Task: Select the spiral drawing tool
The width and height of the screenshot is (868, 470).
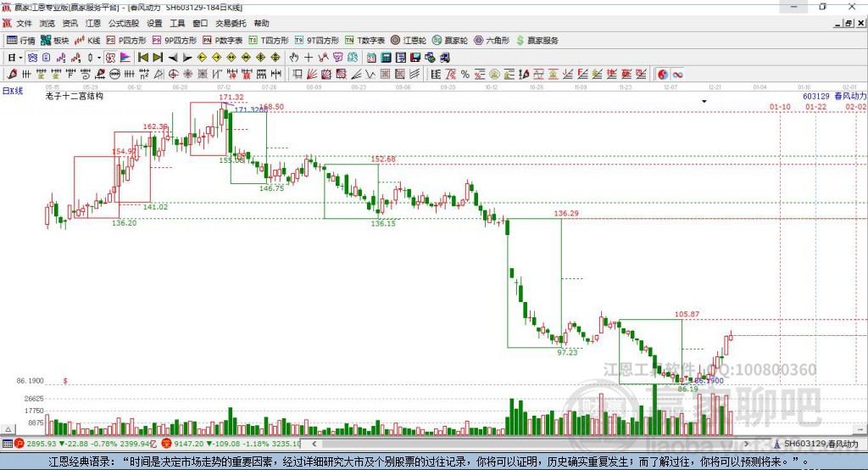Action: [85, 75]
